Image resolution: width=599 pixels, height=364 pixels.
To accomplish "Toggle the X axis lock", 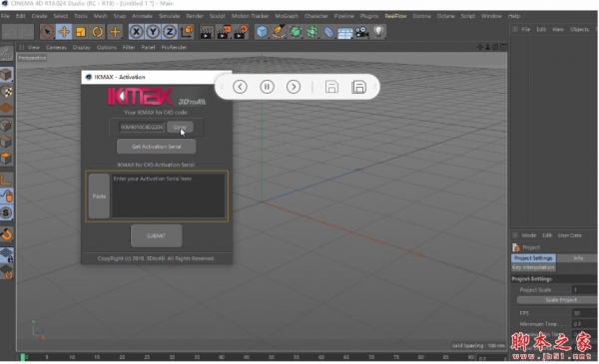I will [x=136, y=32].
